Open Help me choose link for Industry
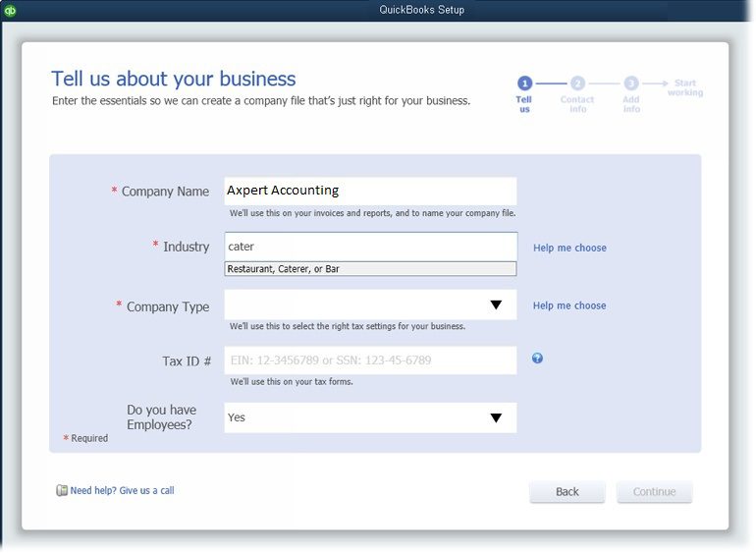This screenshot has width=756, height=554. 569,248
